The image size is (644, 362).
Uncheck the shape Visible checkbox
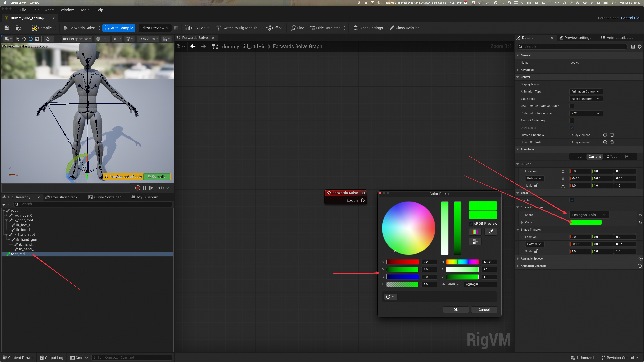[x=572, y=200]
